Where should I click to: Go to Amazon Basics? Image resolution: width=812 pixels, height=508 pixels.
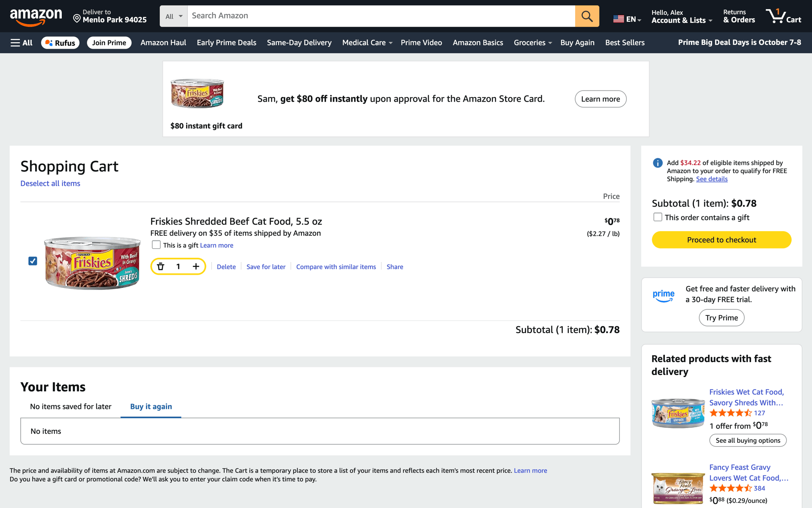tap(478, 43)
